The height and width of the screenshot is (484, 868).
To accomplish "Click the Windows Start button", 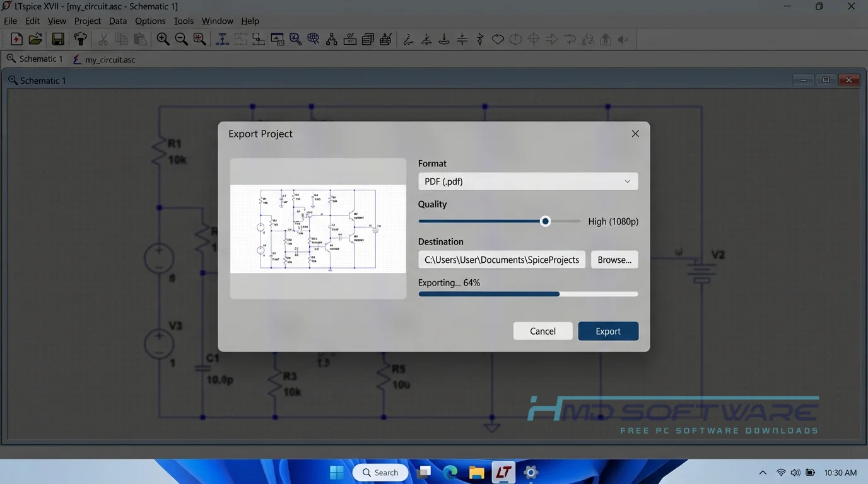I will (x=337, y=472).
